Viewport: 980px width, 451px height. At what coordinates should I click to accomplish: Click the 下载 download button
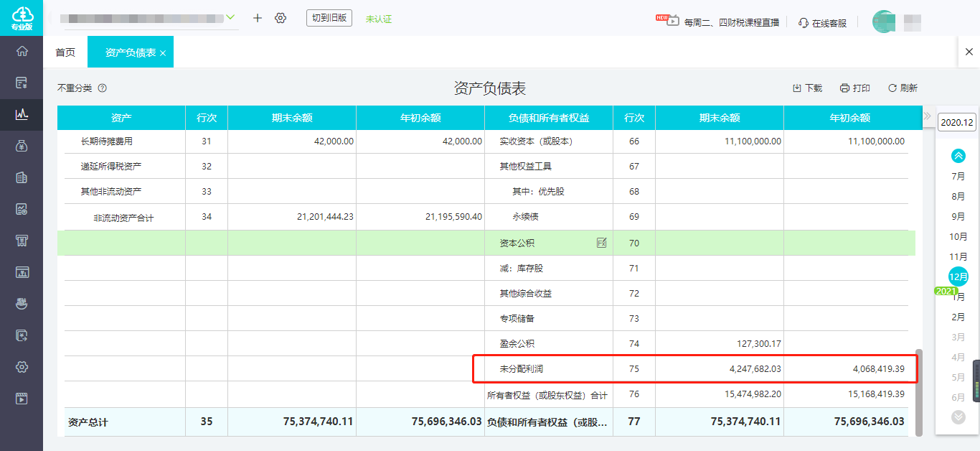[807, 88]
